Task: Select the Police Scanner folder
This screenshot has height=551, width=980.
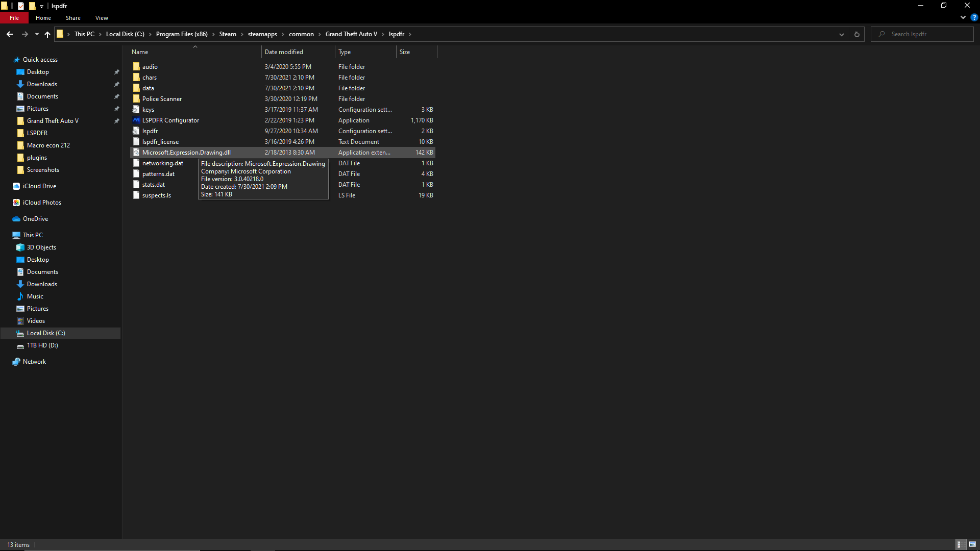Action: coord(162,99)
